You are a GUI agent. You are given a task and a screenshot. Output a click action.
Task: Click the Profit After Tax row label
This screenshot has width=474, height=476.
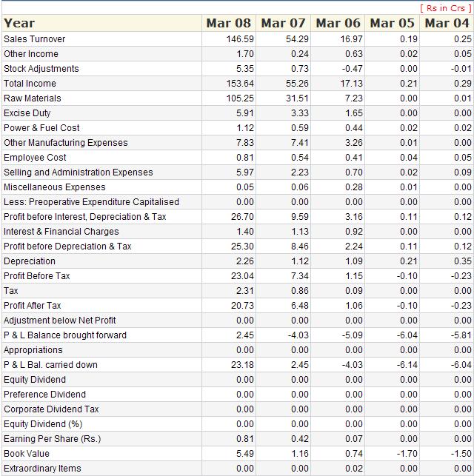coord(33,306)
